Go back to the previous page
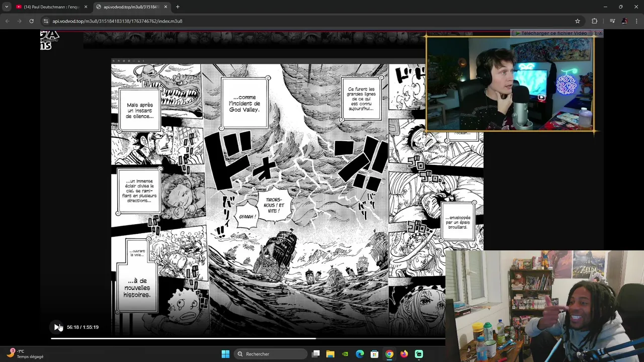Image resolution: width=644 pixels, height=362 pixels. tap(7, 21)
